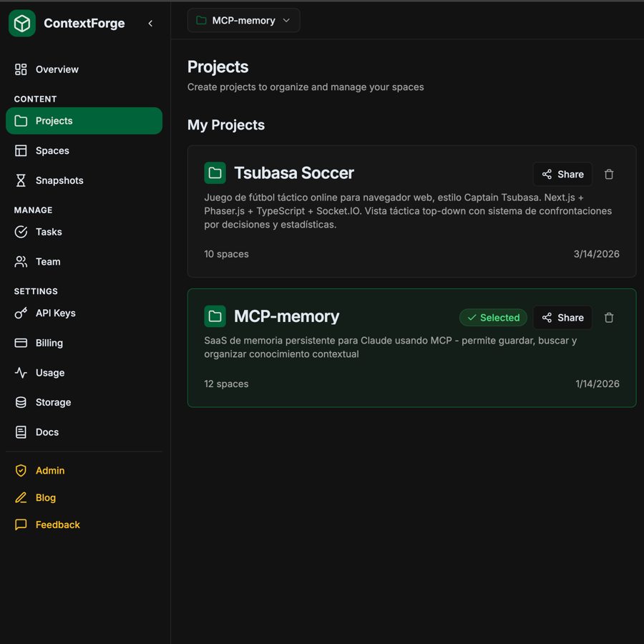Share the Tsubasa Soccer project
This screenshot has height=644, width=644.
pos(562,174)
